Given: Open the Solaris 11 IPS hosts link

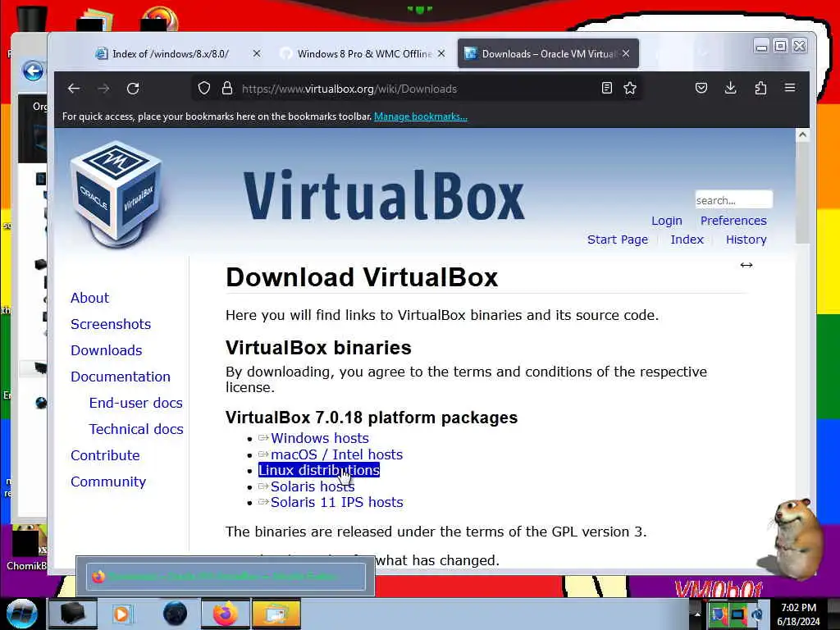Looking at the screenshot, I should 336,503.
